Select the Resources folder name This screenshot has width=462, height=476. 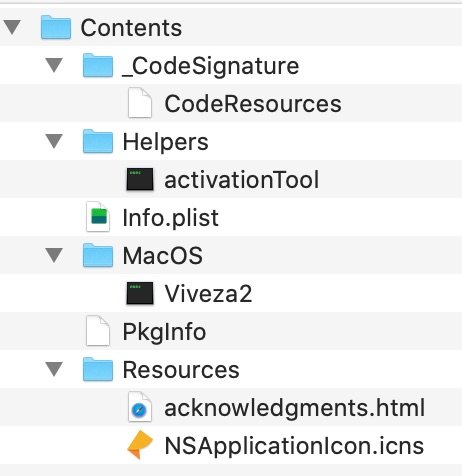(x=181, y=370)
